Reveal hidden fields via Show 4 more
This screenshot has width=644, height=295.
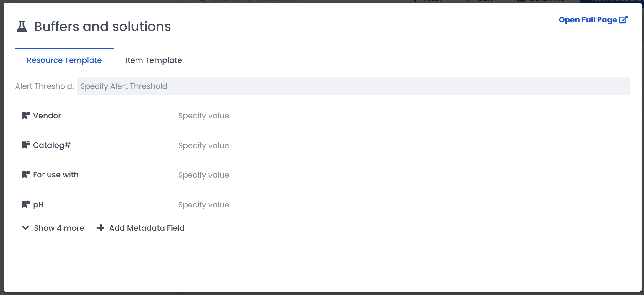(59, 228)
